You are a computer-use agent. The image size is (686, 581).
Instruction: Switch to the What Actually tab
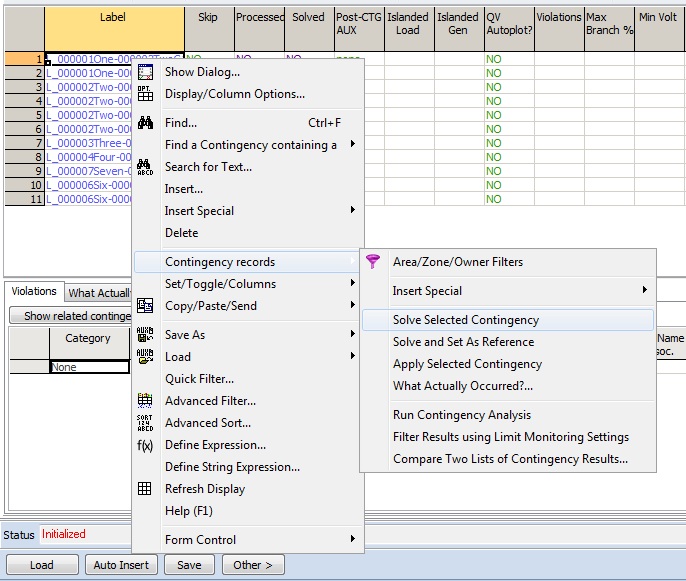(99, 293)
